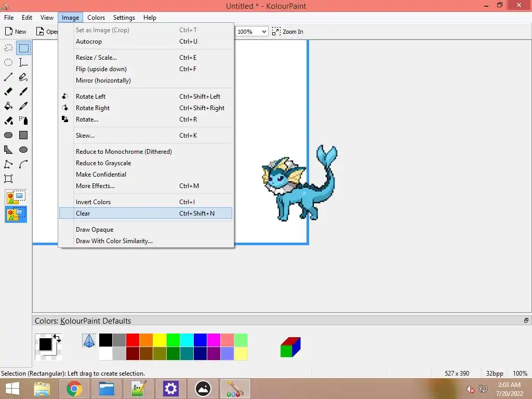
Task: Choose Make Confidential entry
Action: click(145, 175)
